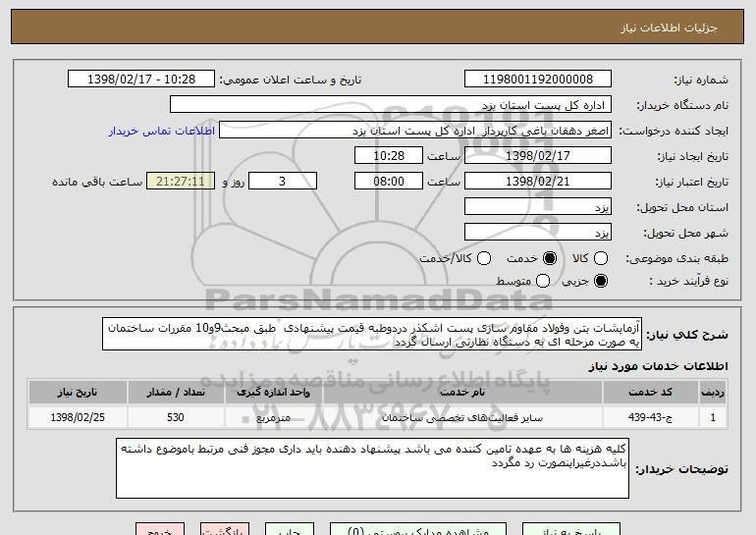The height and width of the screenshot is (535, 756).
Task: Click creation date field 1398/02/17
Action: [x=538, y=156]
